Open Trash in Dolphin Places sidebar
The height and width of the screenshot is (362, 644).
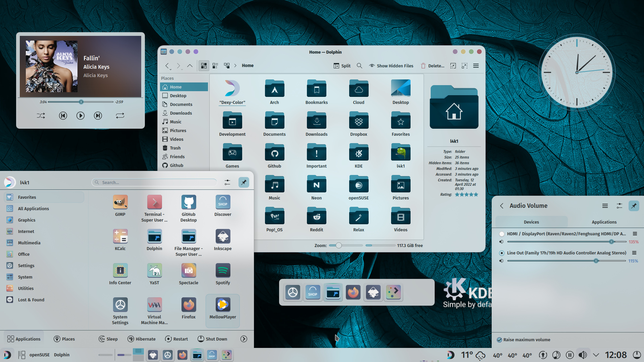click(x=184, y=148)
